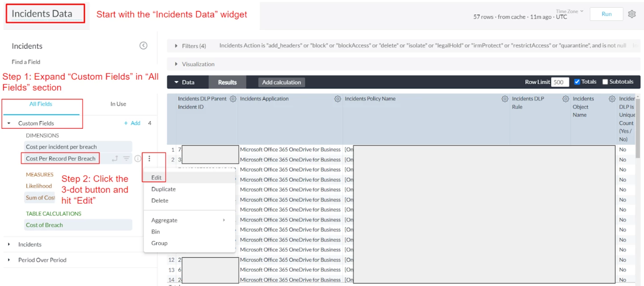Toggle the Totals checkbox
The height and width of the screenshot is (286, 644).
pos(577,82)
